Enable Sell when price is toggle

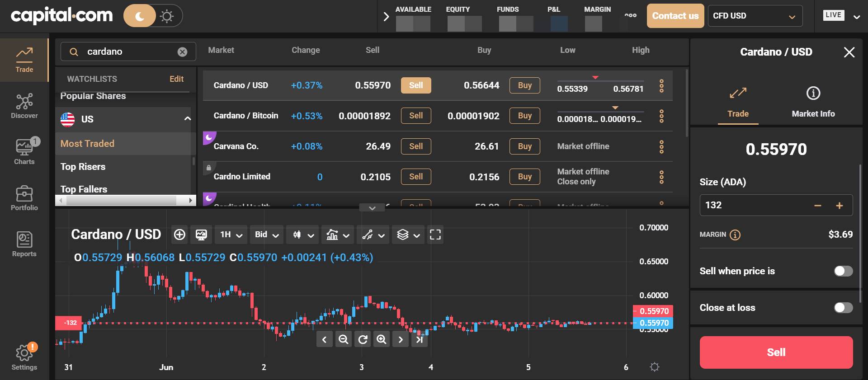click(843, 271)
